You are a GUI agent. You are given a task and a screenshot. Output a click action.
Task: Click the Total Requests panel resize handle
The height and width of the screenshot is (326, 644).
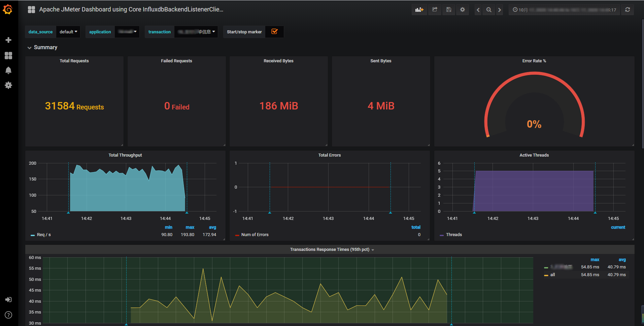pyautogui.click(x=122, y=145)
